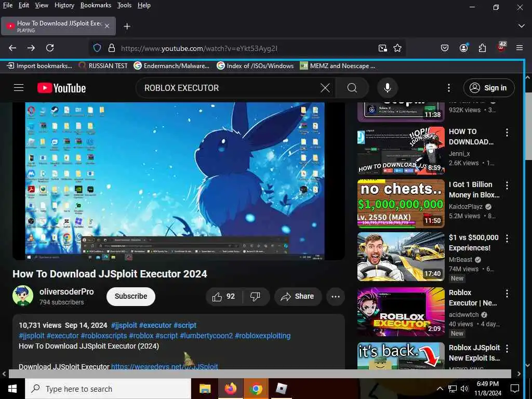Open Import bookmarks toolbar item

(39, 66)
